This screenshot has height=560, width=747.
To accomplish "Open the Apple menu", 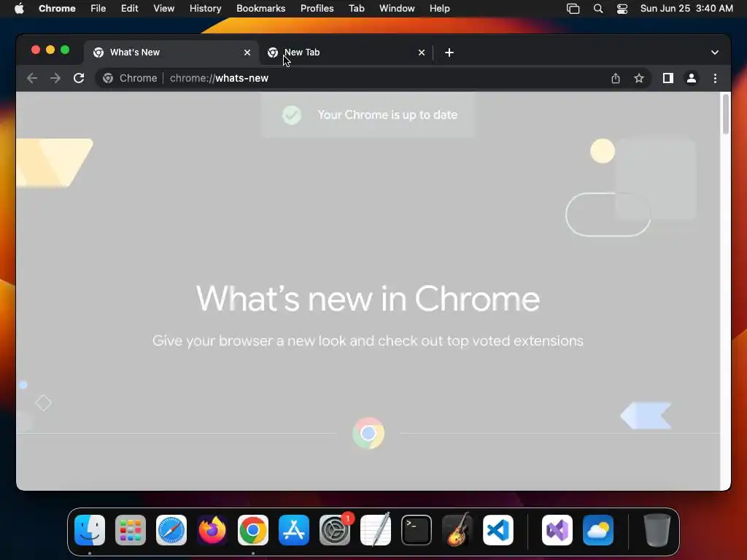I will [x=19, y=9].
